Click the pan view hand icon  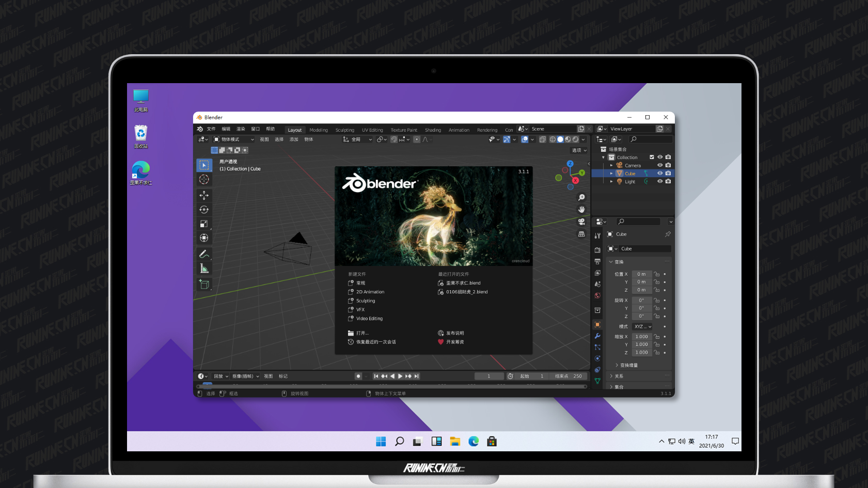coord(581,209)
